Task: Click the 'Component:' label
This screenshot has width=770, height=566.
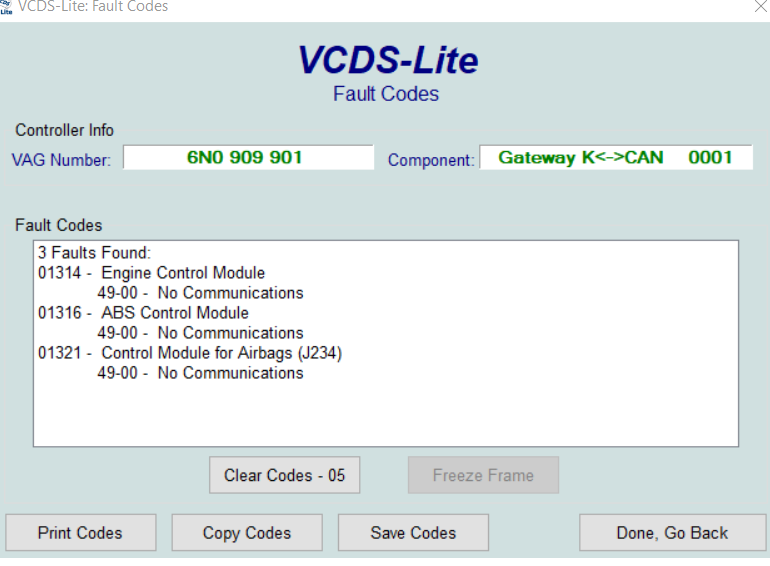Action: [x=431, y=160]
